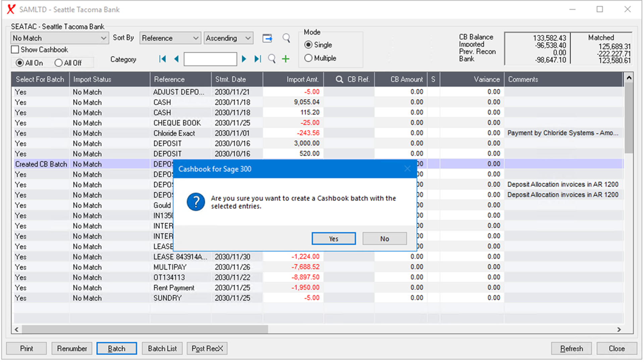Image resolution: width=644 pixels, height=362 pixels.
Task: Go to the previous category with the left arrow
Action: coord(176,59)
